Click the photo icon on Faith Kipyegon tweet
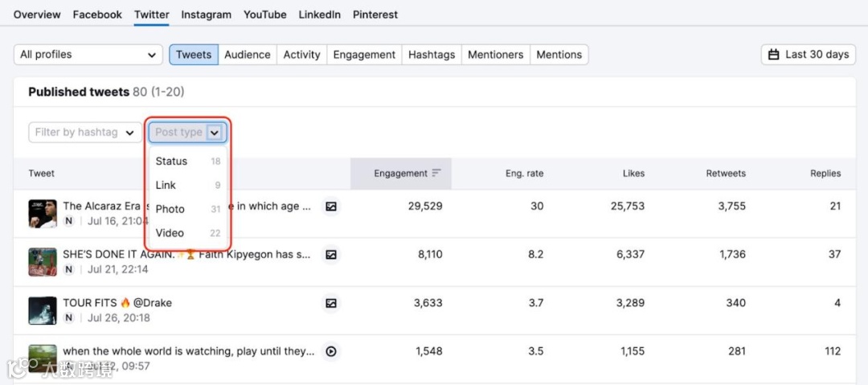 click(x=330, y=255)
